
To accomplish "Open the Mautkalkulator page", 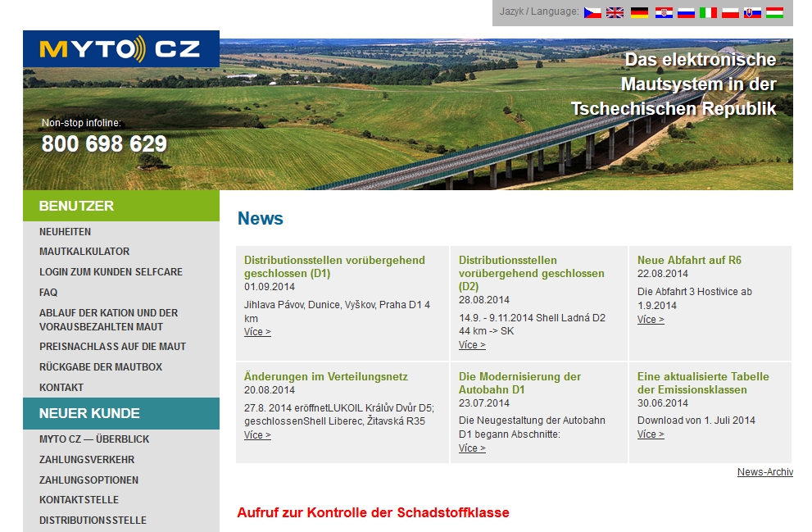I will 84,251.
